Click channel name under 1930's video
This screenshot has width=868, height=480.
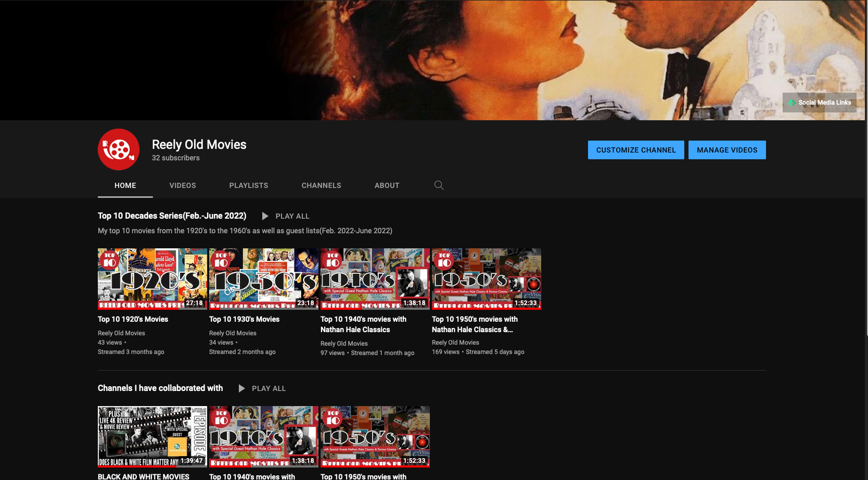coord(233,333)
